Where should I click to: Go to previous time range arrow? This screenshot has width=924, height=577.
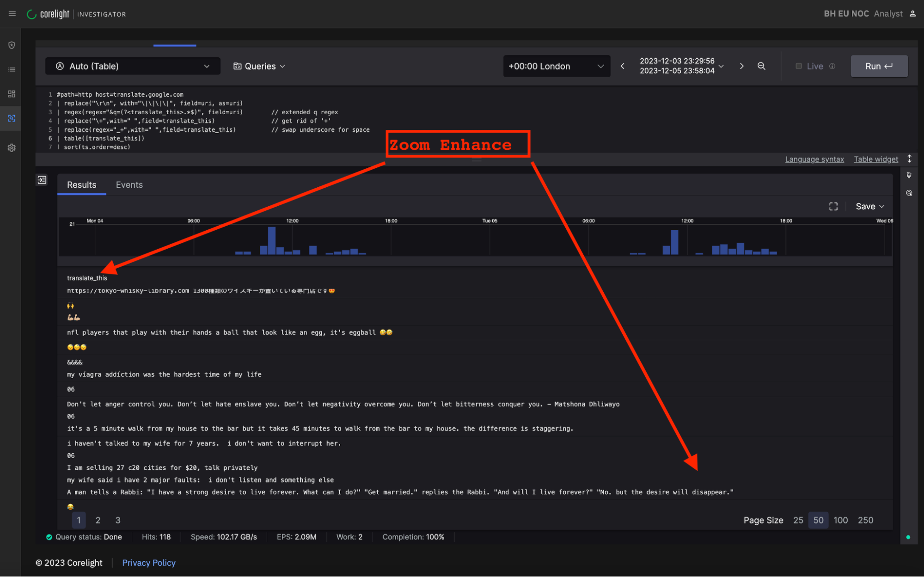coord(623,66)
